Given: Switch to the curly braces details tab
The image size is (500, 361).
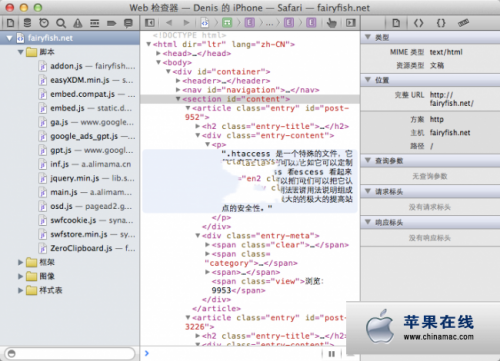Looking at the screenshot, I should click(441, 23).
